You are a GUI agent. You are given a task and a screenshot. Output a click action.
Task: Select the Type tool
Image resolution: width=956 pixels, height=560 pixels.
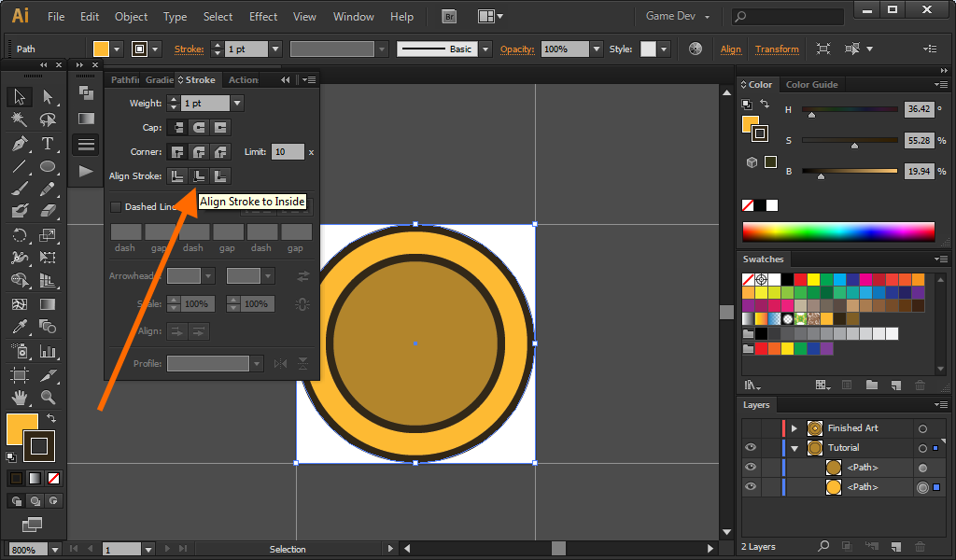pyautogui.click(x=48, y=144)
